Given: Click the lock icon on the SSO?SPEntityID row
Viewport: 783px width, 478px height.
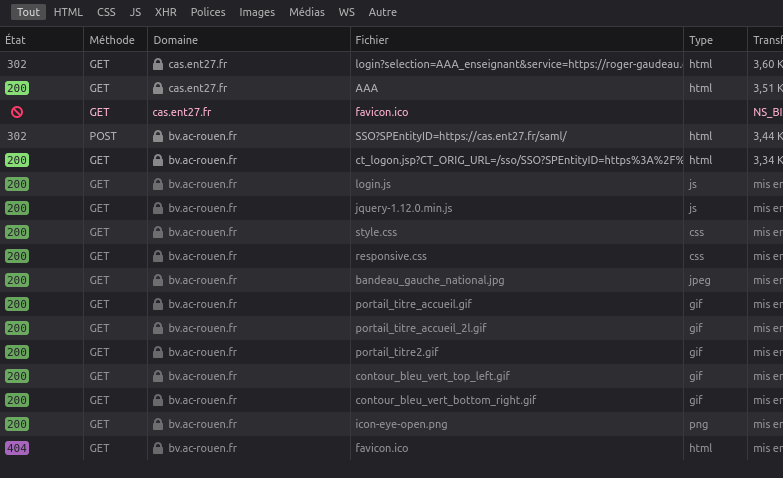Looking at the screenshot, I should click(158, 136).
